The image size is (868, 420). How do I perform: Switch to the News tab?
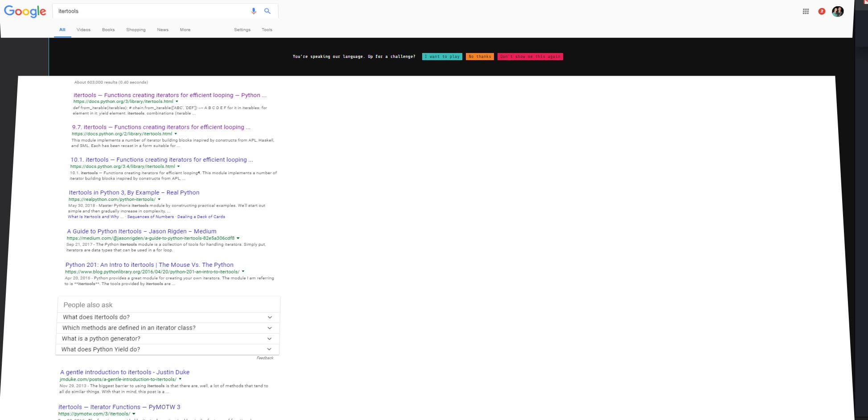point(163,30)
